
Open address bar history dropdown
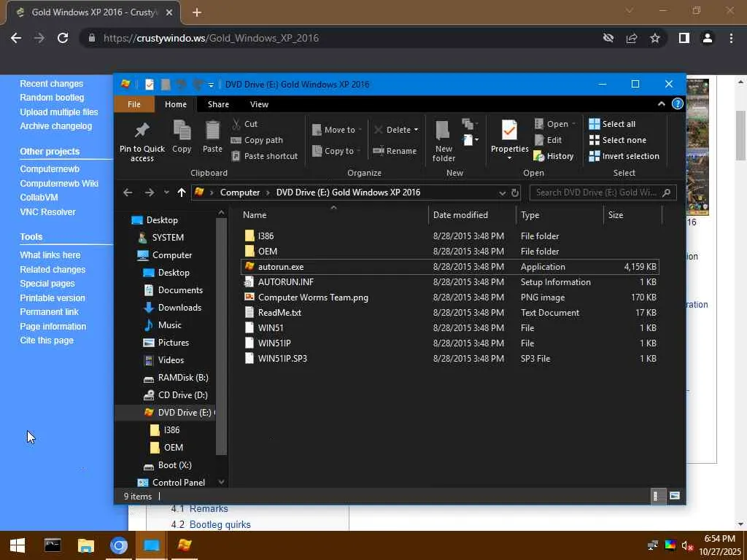tap(502, 192)
